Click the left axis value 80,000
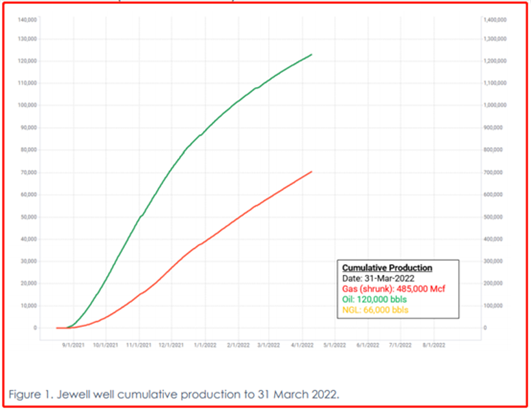 tap(28, 150)
